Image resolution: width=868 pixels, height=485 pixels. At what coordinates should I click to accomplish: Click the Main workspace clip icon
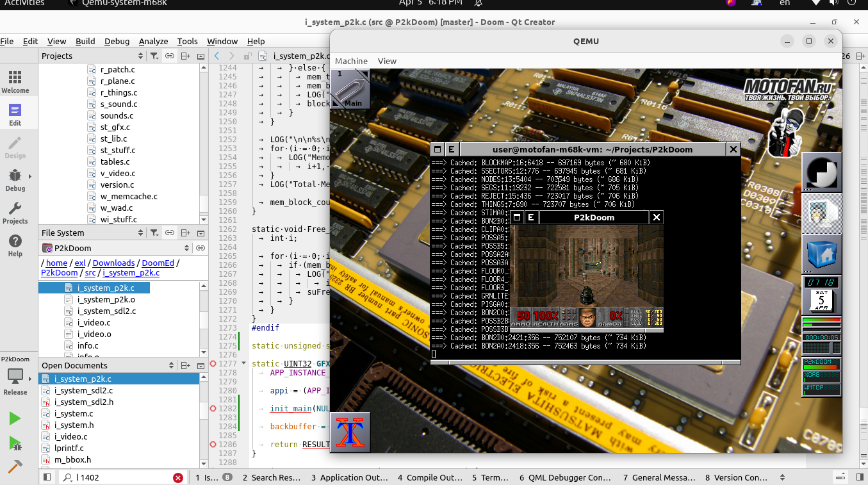(x=350, y=89)
